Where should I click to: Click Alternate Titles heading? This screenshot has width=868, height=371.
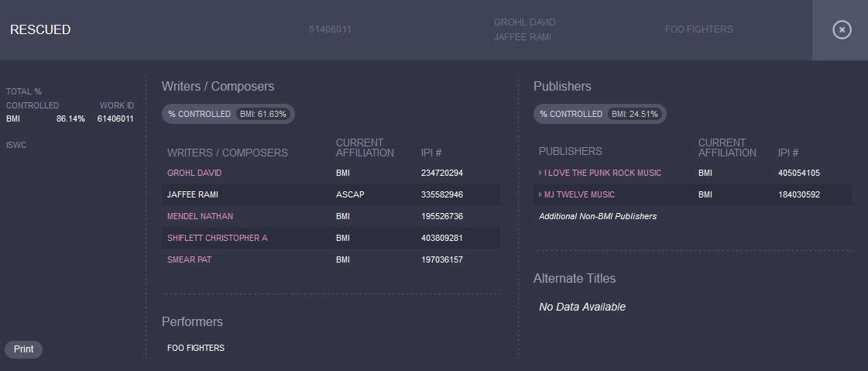coord(574,278)
